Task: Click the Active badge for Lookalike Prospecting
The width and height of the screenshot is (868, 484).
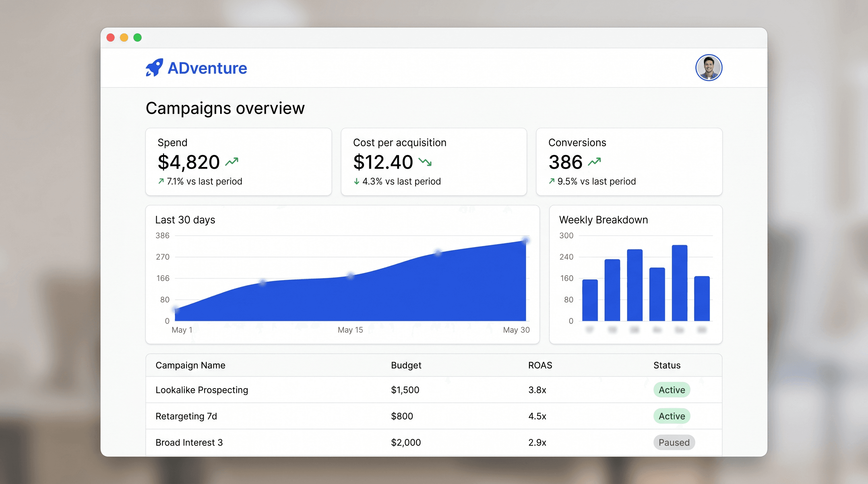Action: (x=672, y=390)
